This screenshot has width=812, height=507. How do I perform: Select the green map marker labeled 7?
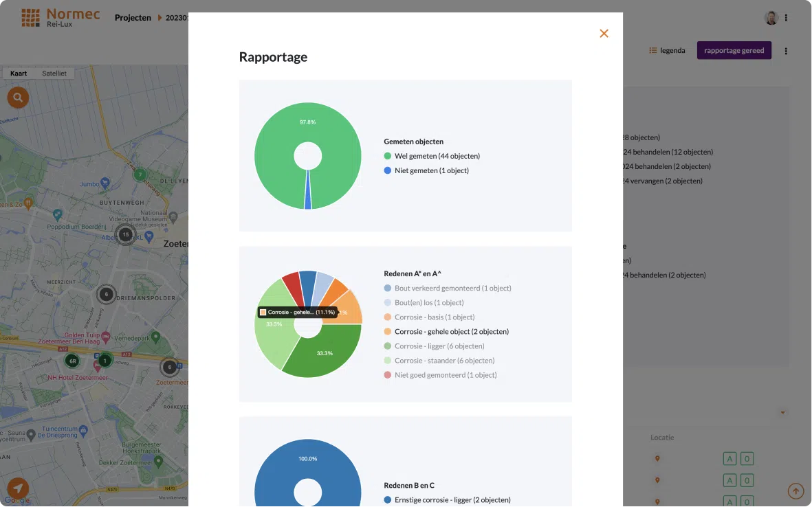click(140, 175)
